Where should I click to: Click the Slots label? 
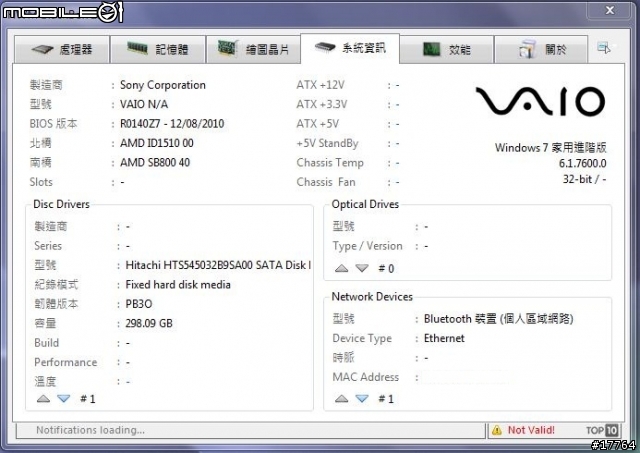pyautogui.click(x=41, y=182)
